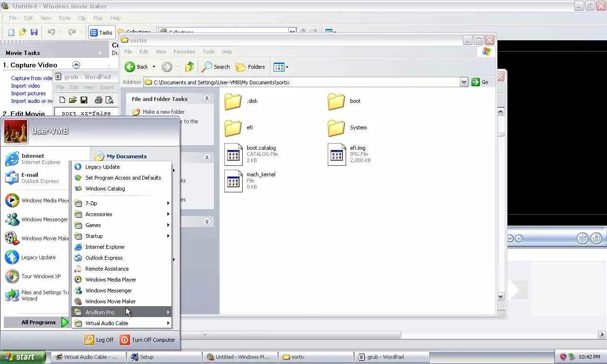Launch Windows Movie Maker from programs list
The width and height of the screenshot is (607, 364).
coord(121,301)
